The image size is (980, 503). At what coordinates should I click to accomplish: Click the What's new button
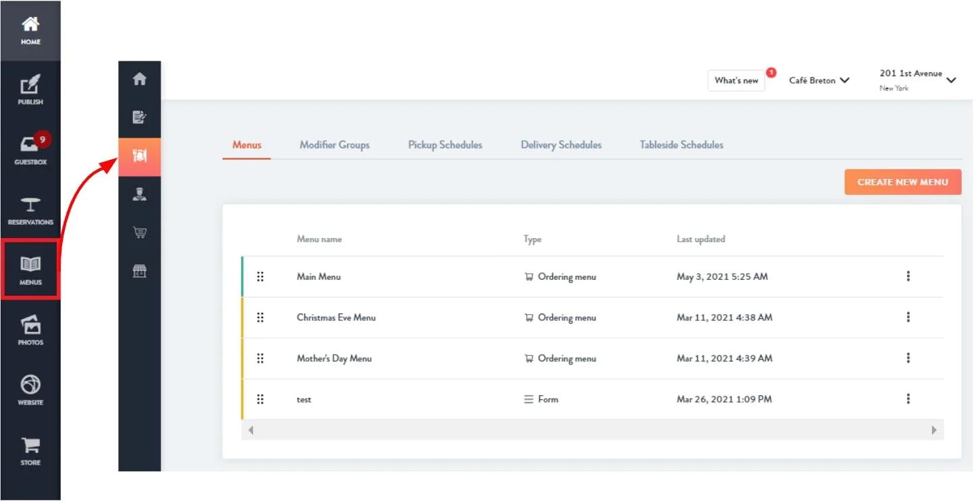pos(736,80)
